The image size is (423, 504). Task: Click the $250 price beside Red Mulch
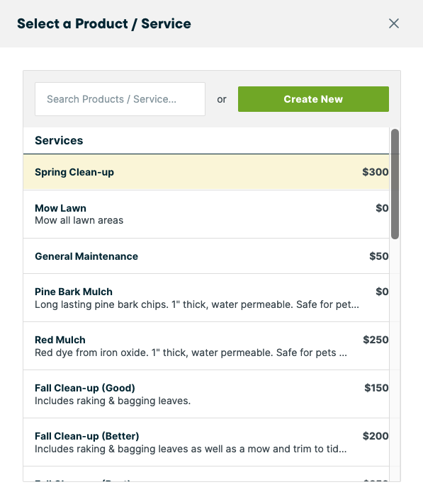376,340
